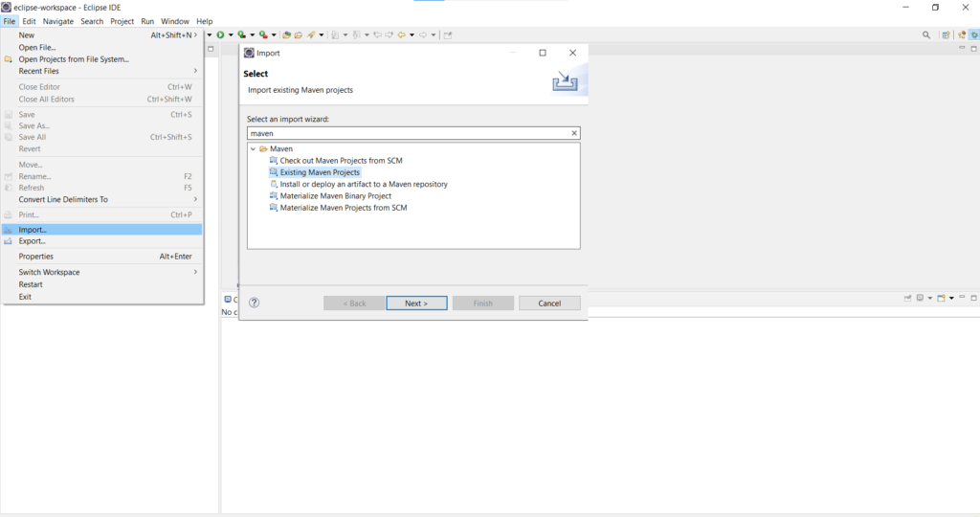
Task: Open the External Tools dropdown arrow
Action: click(274, 35)
